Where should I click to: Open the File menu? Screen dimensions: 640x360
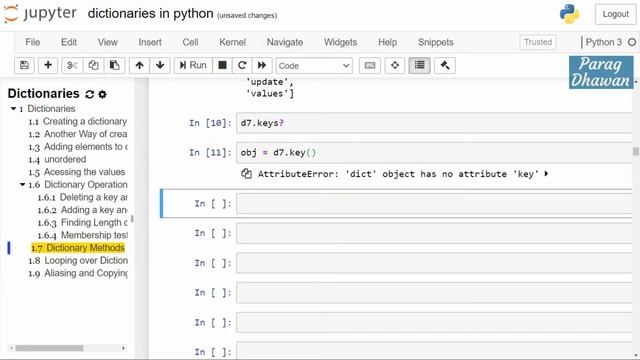(33, 42)
